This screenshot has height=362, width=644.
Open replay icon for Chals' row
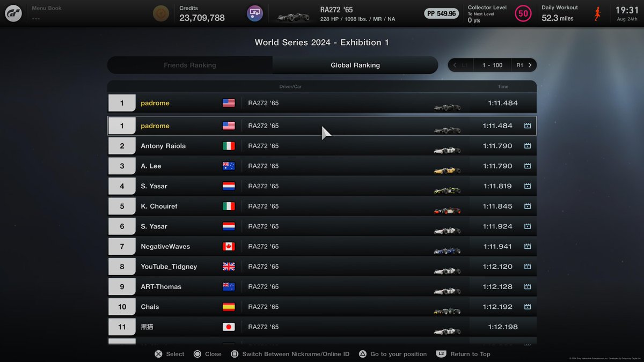(x=528, y=307)
